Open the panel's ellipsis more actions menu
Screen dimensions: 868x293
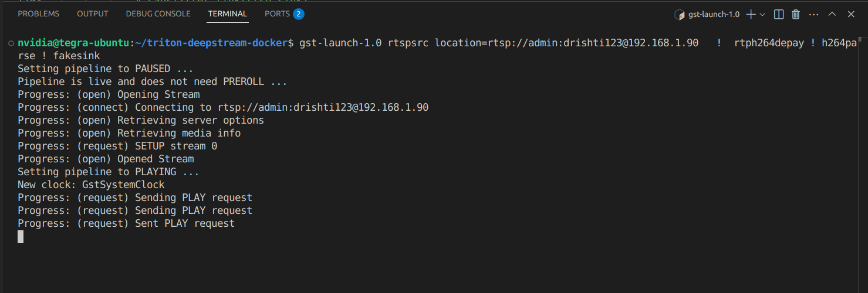tap(813, 14)
